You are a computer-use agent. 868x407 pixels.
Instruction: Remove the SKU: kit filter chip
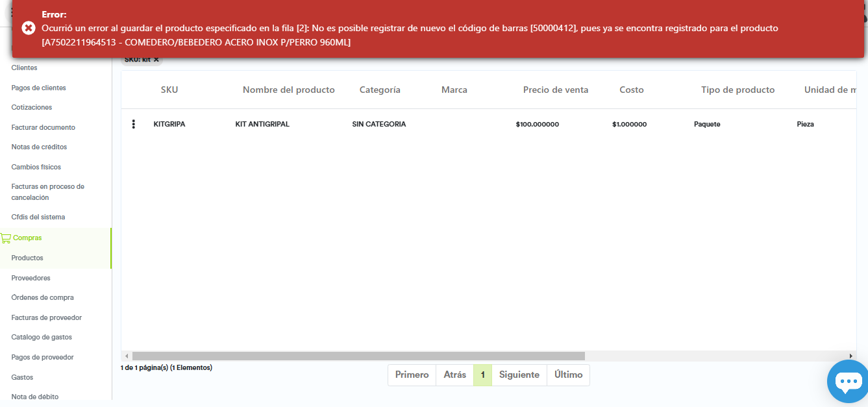(x=156, y=60)
